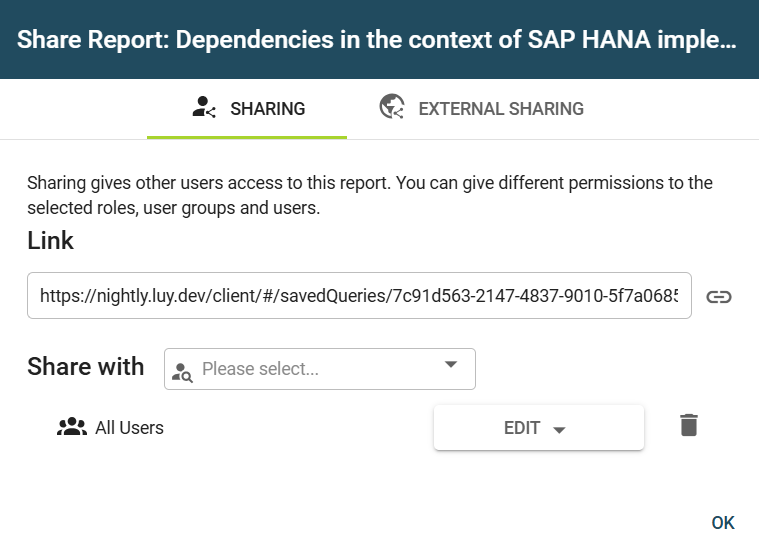Viewport: 759px width, 543px height.
Task: Focus the report link URL field
Action: [x=358, y=296]
